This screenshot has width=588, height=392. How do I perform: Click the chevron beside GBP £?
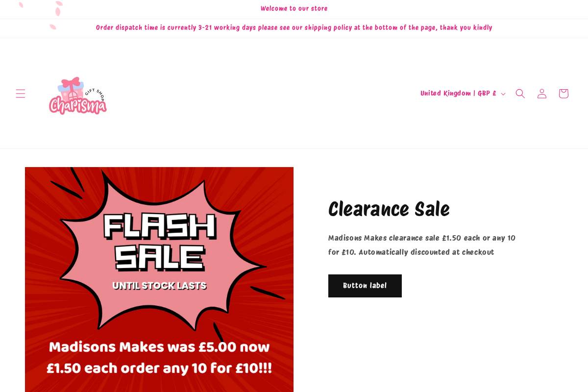pos(503,94)
